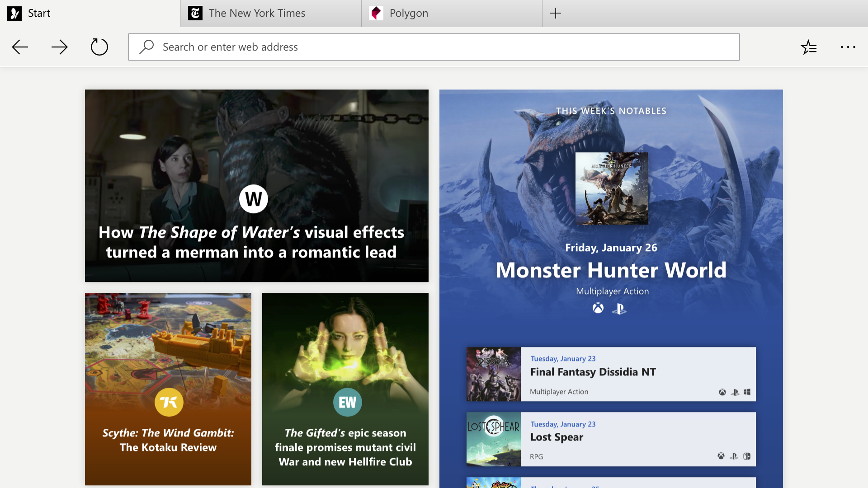Open The Gifted season finale article
The image size is (868, 488).
[x=345, y=389]
